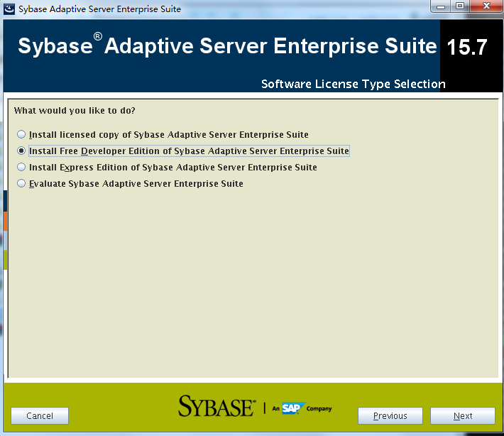Click 'Software License Type Selection' heading
The height and width of the screenshot is (436, 504).
click(354, 84)
